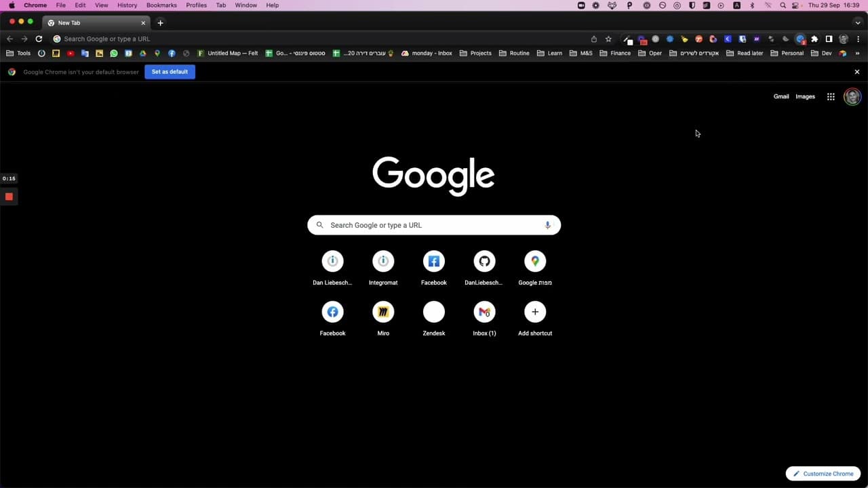Open the Google apps grid

click(831, 97)
